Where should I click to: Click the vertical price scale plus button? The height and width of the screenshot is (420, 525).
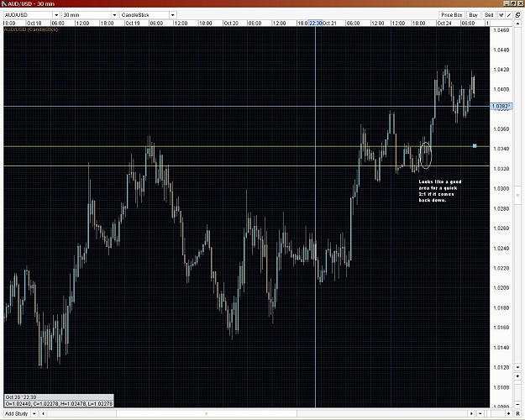[x=517, y=376]
